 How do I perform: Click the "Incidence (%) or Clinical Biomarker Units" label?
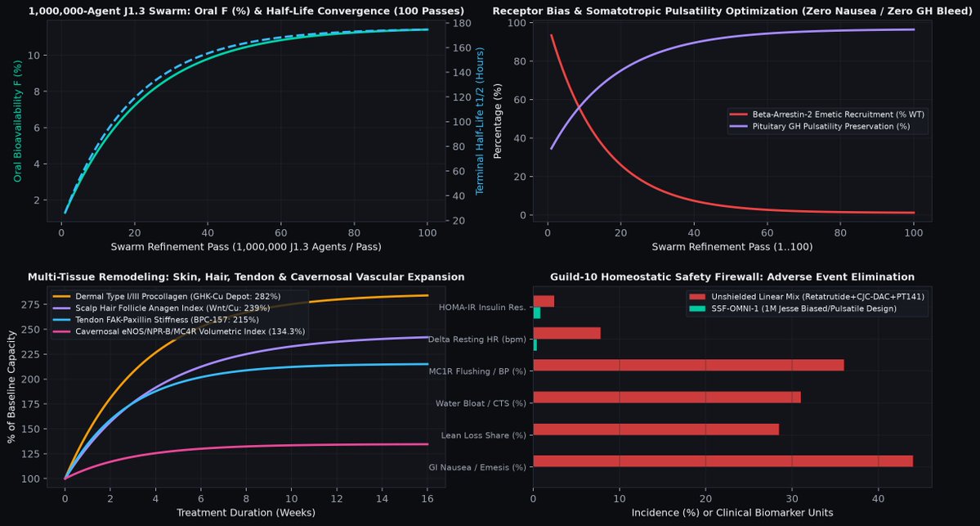coord(732,513)
